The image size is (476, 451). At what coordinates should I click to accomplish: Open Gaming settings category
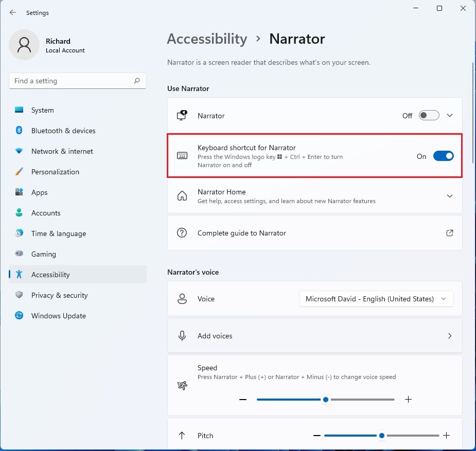[x=77, y=254]
